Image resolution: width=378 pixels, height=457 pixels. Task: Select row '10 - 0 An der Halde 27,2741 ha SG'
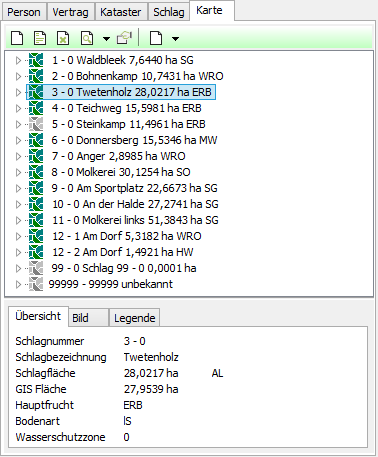[x=135, y=204]
